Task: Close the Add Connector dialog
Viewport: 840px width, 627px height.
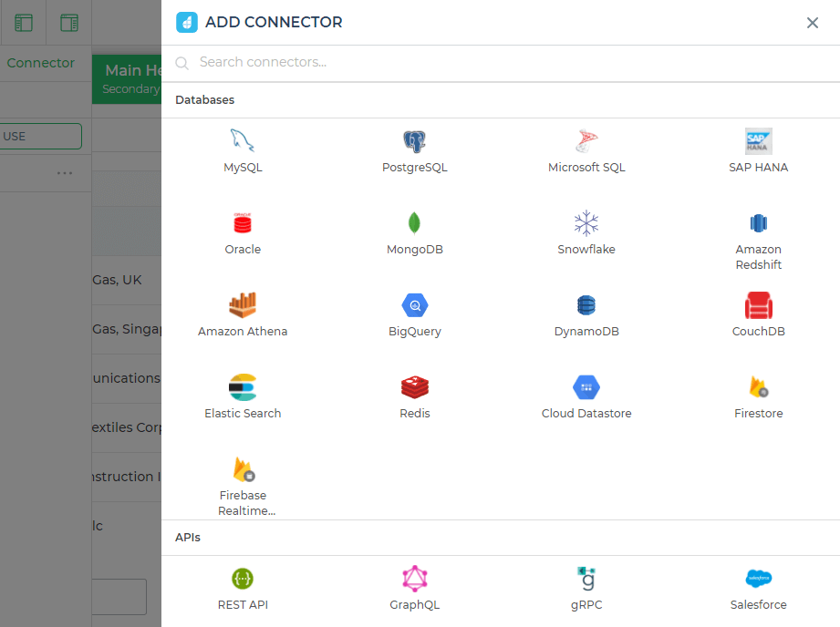Action: pyautogui.click(x=813, y=23)
